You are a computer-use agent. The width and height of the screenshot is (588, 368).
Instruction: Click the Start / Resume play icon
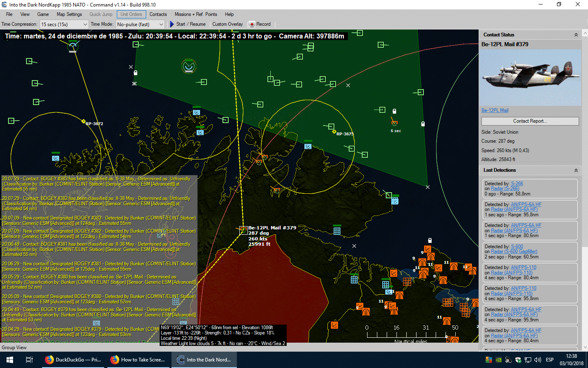pyautogui.click(x=172, y=24)
